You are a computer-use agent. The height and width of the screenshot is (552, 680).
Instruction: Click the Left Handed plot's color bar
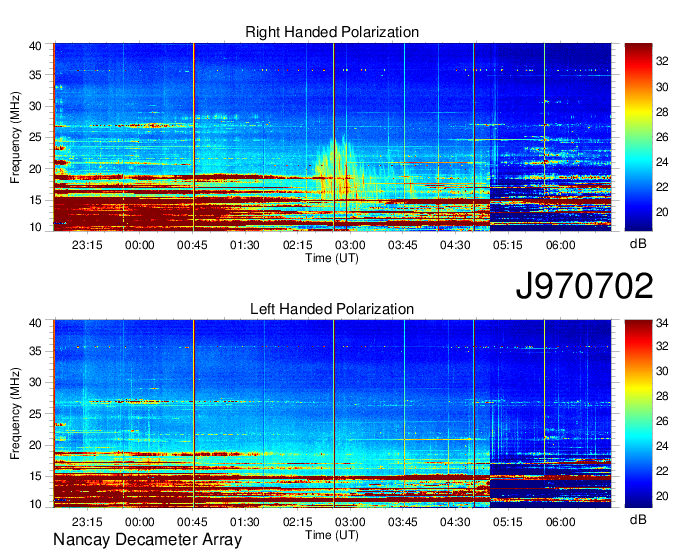[638, 414]
